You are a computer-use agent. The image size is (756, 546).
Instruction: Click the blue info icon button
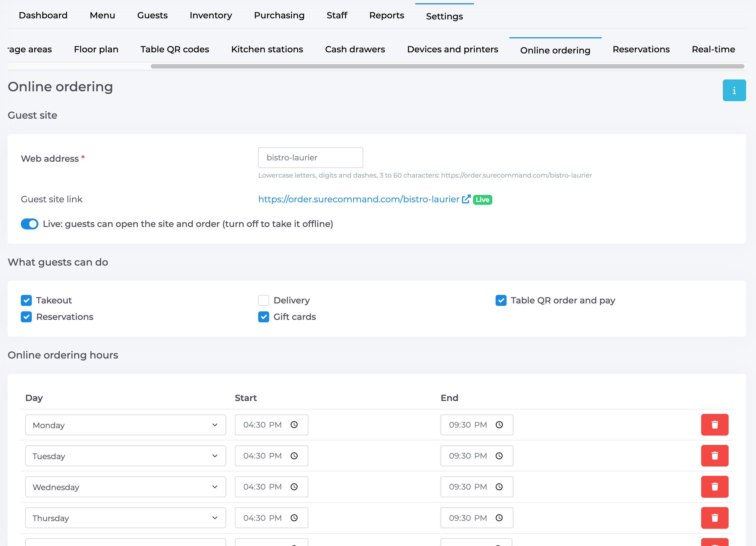click(x=734, y=90)
